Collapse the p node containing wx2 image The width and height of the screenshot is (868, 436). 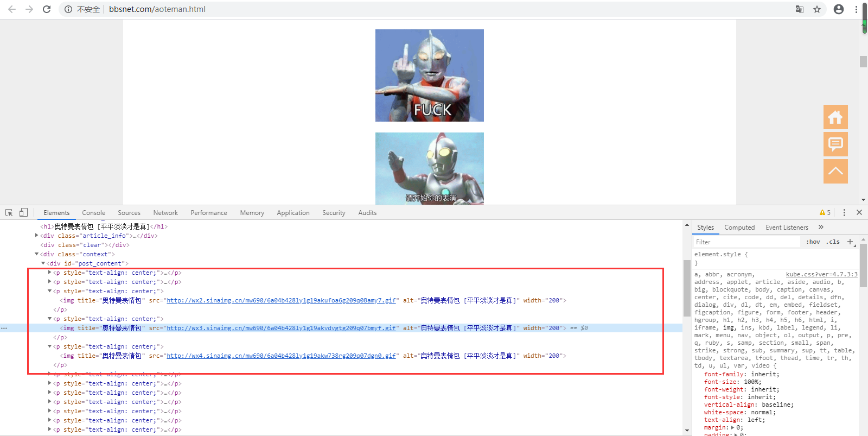(50, 291)
